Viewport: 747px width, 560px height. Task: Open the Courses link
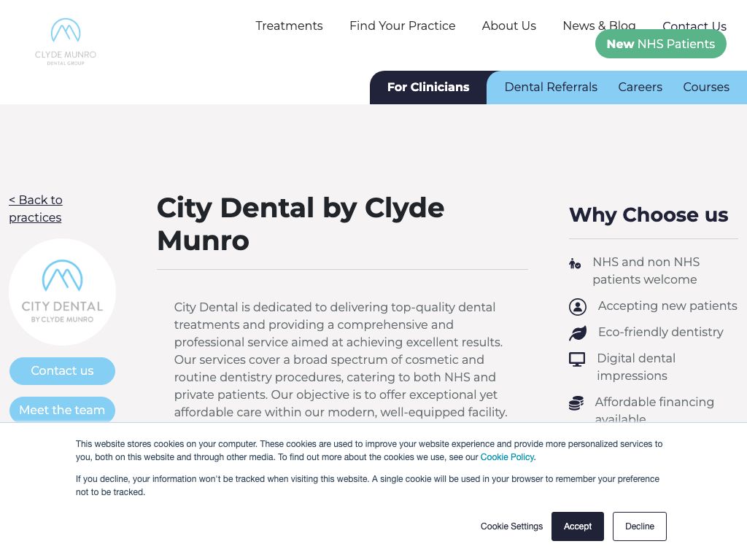[706, 87]
